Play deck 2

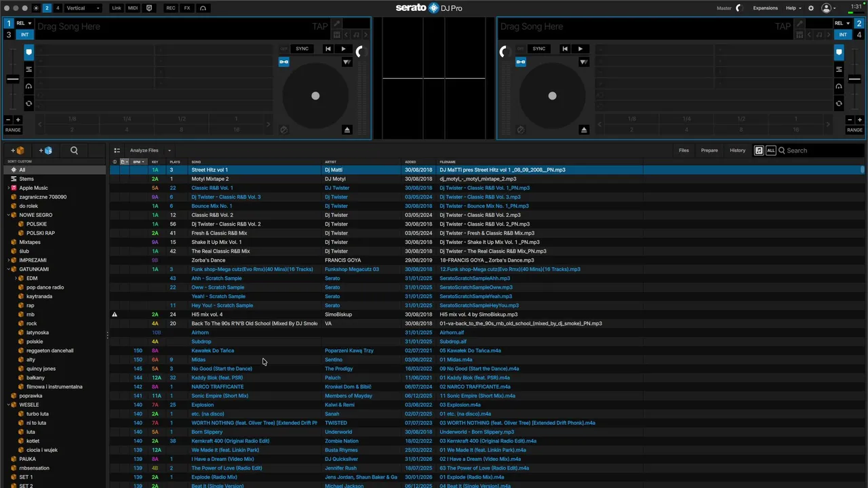[x=580, y=49]
